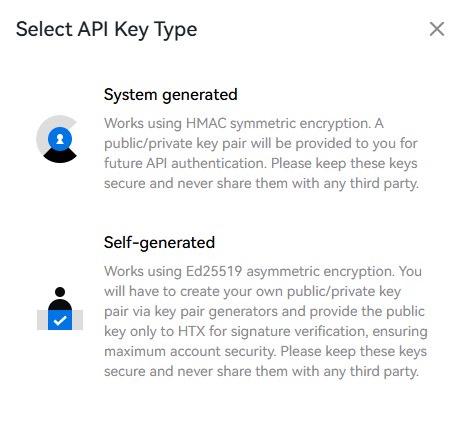Click the word HMAC in the description
The image size is (466, 423).
tap(206, 123)
